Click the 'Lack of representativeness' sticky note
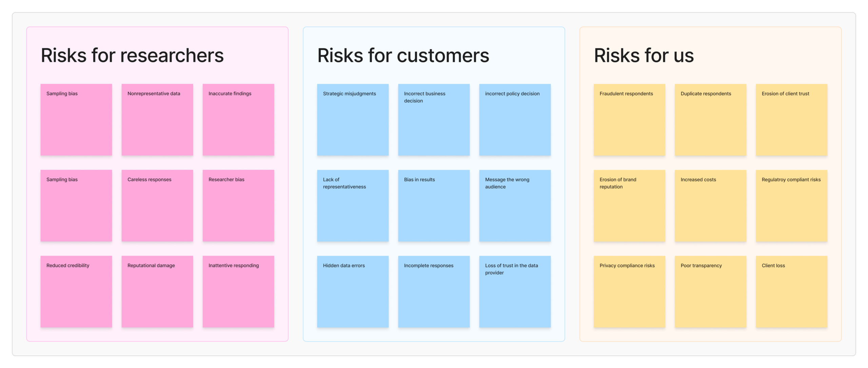868x368 pixels. (353, 205)
